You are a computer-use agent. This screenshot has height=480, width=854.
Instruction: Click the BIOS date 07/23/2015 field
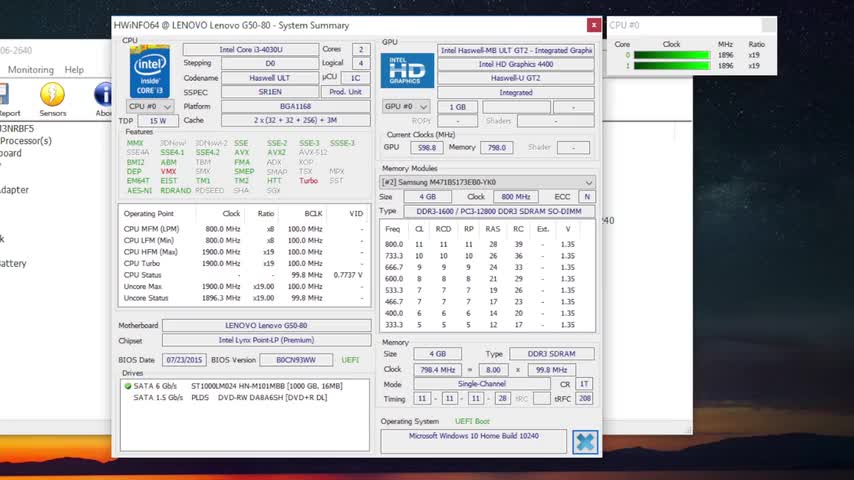click(x=184, y=360)
